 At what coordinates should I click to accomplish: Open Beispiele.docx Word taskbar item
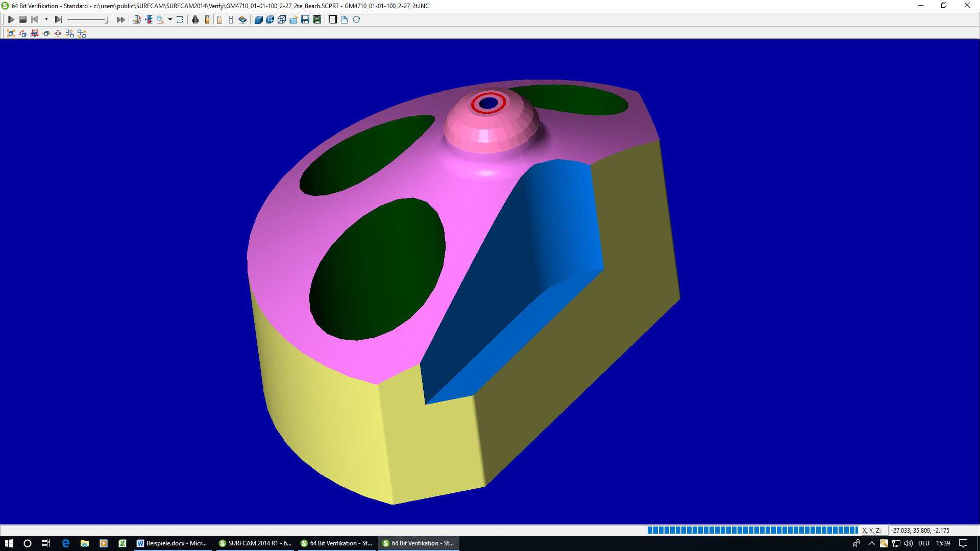[x=172, y=543]
